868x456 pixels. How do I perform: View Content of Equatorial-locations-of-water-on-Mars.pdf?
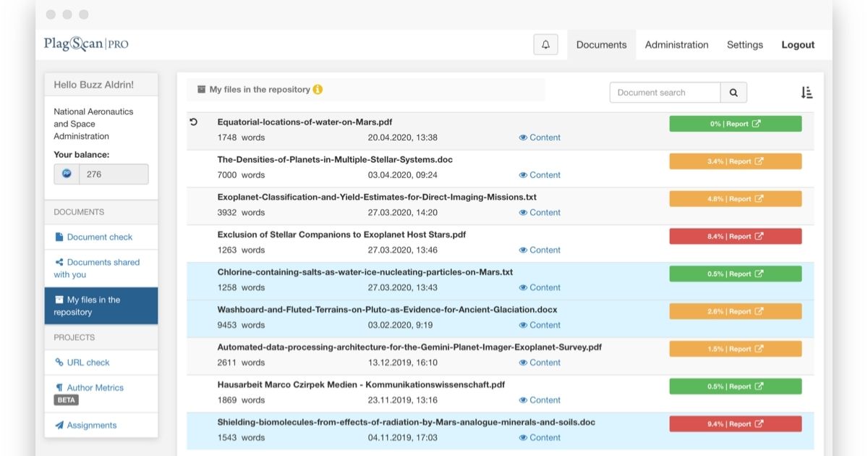coord(540,138)
